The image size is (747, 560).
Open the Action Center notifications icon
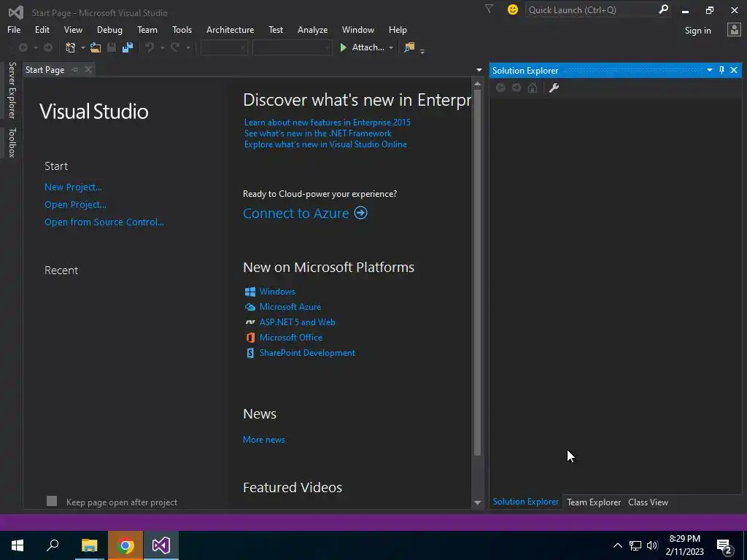(x=724, y=546)
